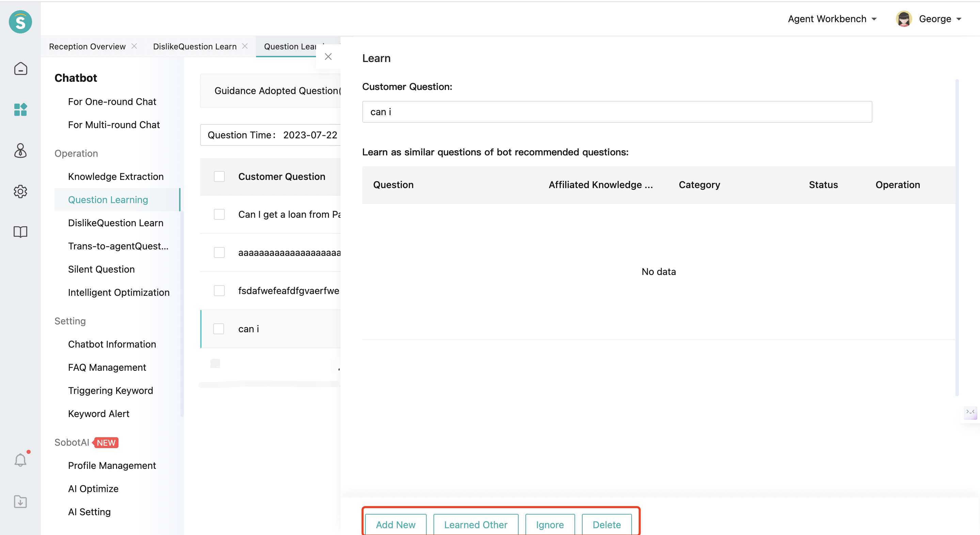This screenshot has width=980, height=535.
Task: Toggle checkbox next to fsdafwefeafdfgvaerfwe row
Action: coord(219,291)
